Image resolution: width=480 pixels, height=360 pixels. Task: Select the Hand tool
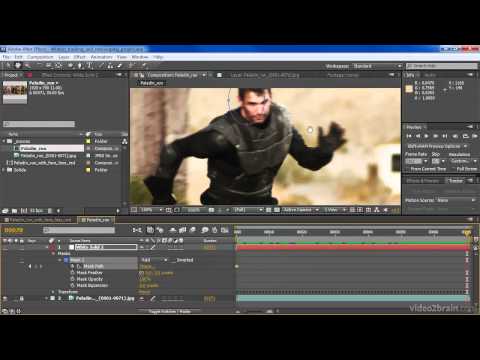coord(18,66)
